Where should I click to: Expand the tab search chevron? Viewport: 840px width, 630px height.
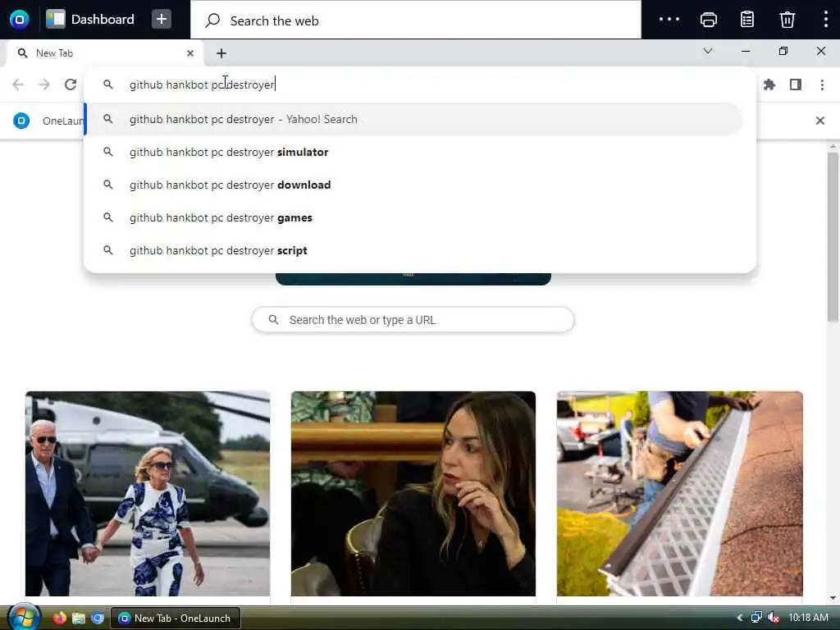pos(708,51)
